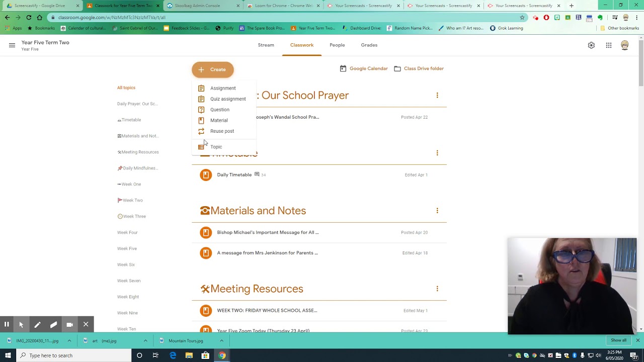Switch to the Grades tab

369,45
